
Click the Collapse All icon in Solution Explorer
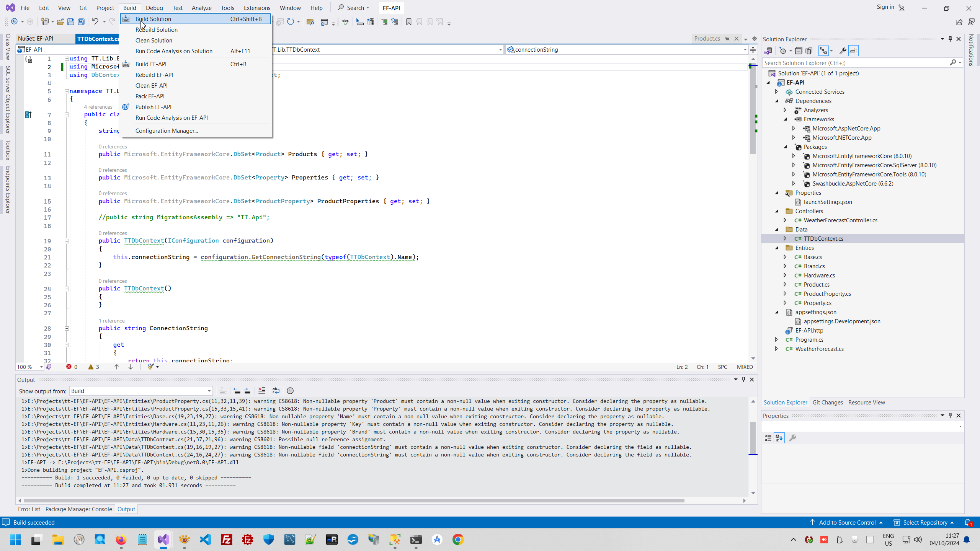pos(799,51)
